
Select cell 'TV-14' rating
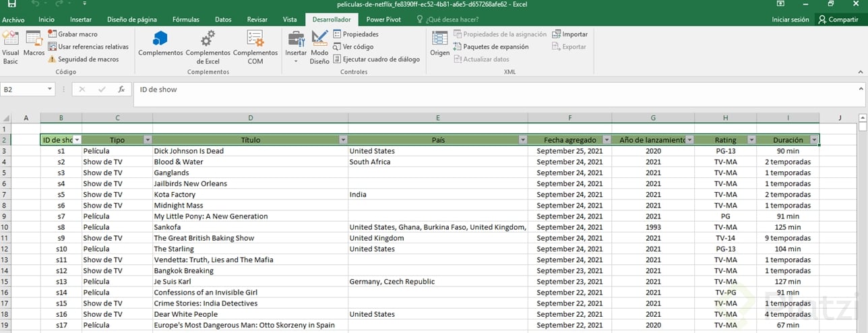tap(725, 238)
